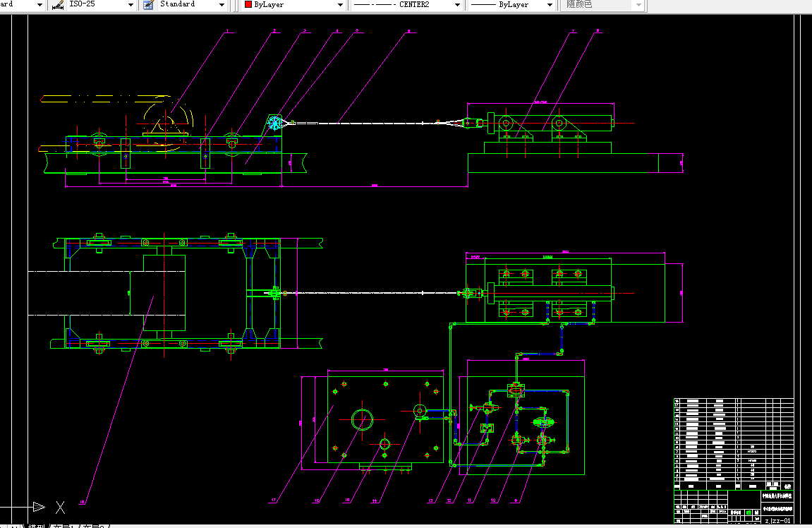Viewport: 812px width, 528px height.
Task: Switch to the 模型 tab
Action: pos(36,525)
